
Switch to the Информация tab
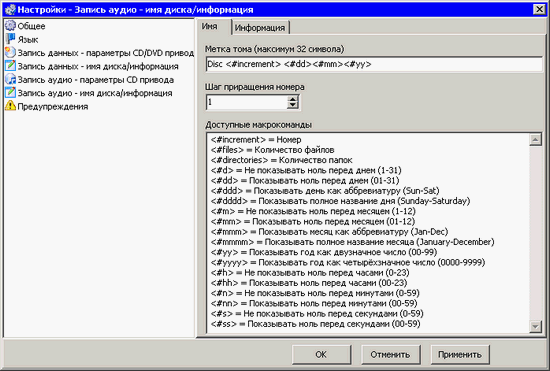point(260,28)
